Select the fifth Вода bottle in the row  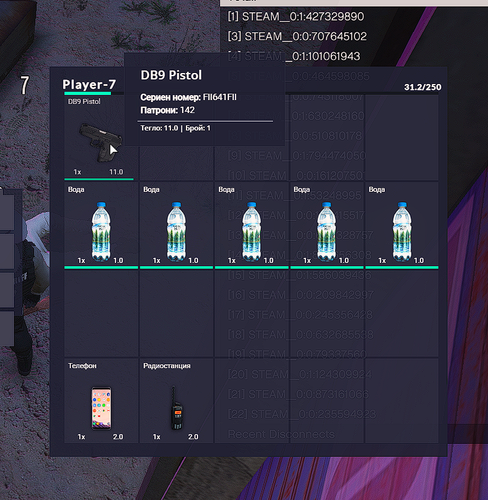[402, 231]
